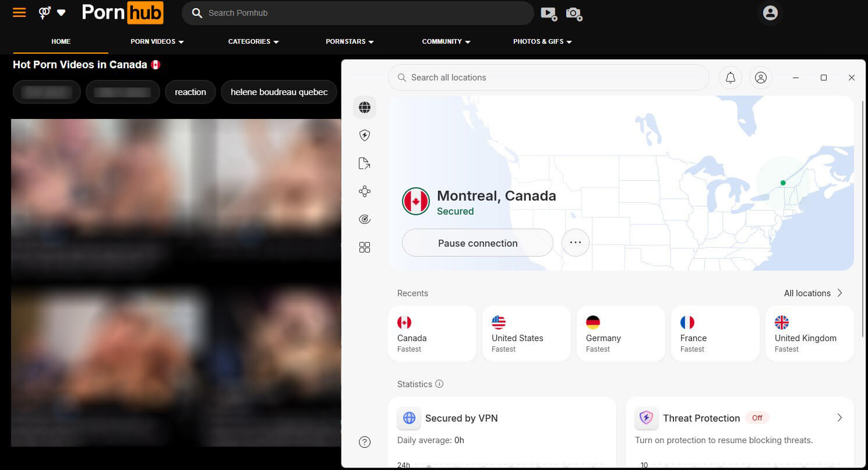The height and width of the screenshot is (470, 868).
Task: Select Canada Fastest from Recents
Action: click(x=432, y=334)
